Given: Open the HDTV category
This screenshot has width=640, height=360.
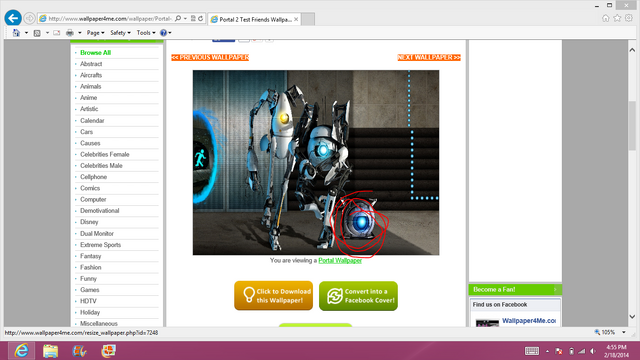Looking at the screenshot, I should pos(88,301).
